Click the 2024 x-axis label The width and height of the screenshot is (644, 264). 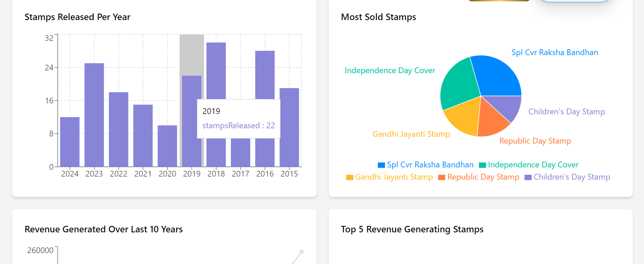coord(70,174)
